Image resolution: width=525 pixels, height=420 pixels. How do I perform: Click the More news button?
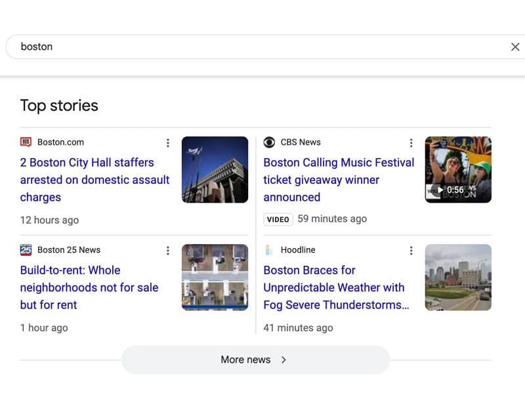tap(256, 360)
